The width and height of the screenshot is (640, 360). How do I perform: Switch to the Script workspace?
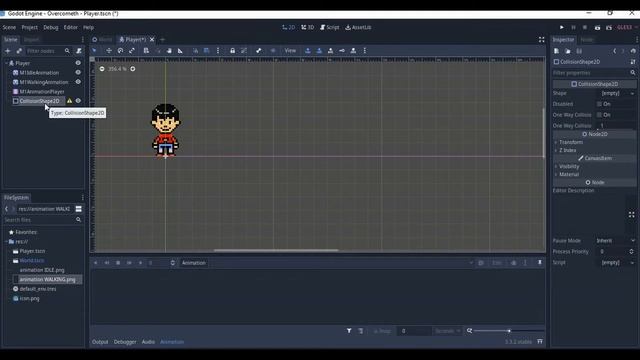(x=329, y=27)
